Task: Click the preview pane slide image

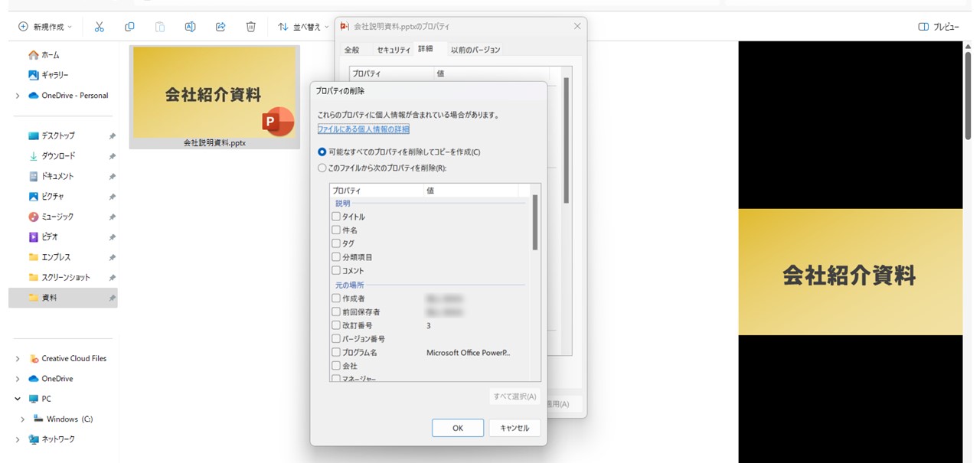Action: click(x=850, y=272)
